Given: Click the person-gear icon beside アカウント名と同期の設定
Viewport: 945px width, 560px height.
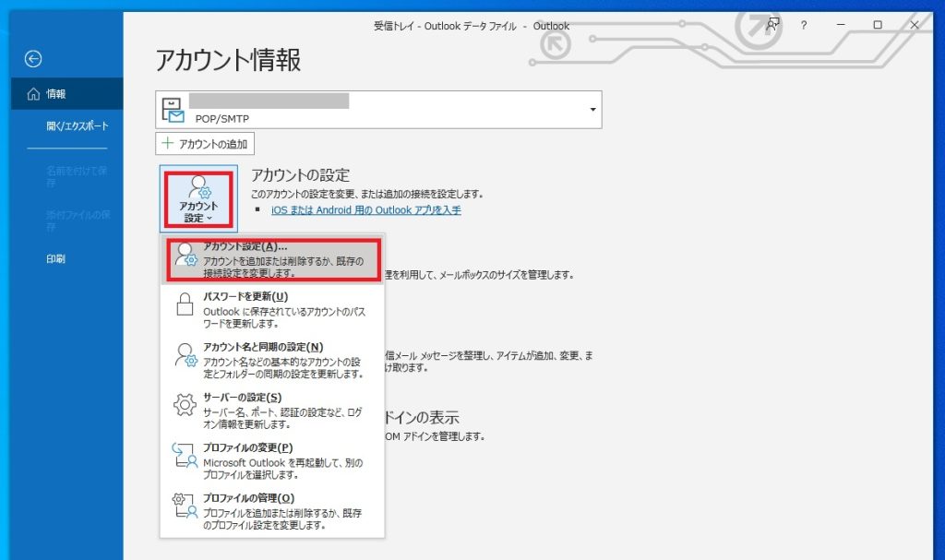Looking at the screenshot, I should [x=185, y=355].
